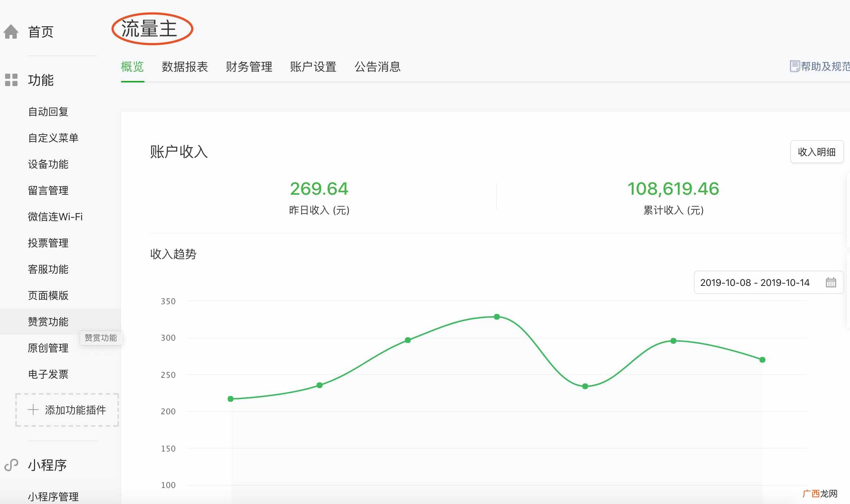Open 页面模版
Image resolution: width=850 pixels, height=504 pixels.
tap(48, 295)
